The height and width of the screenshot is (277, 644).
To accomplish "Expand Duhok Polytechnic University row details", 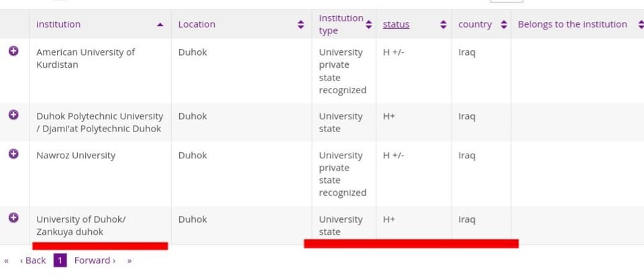I will [x=13, y=115].
